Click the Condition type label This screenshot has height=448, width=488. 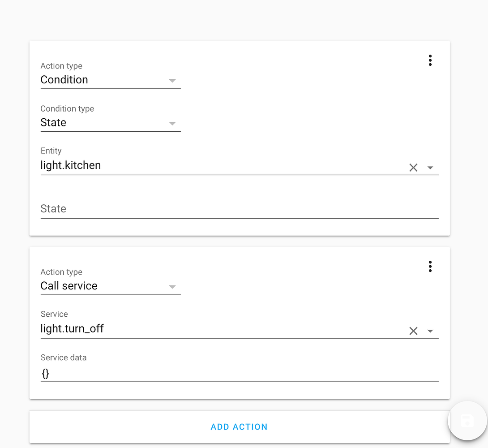pos(67,109)
